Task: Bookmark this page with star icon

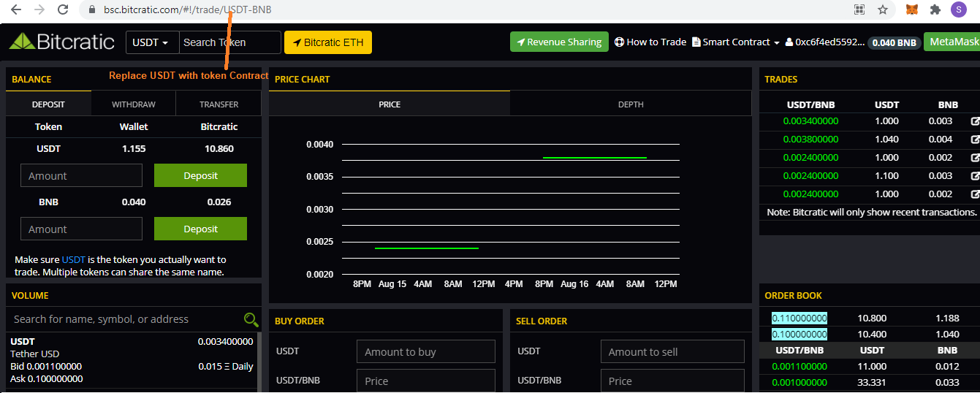Action: pos(883,10)
